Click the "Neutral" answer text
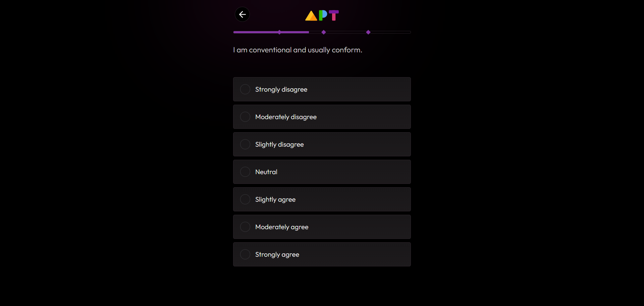 266,172
